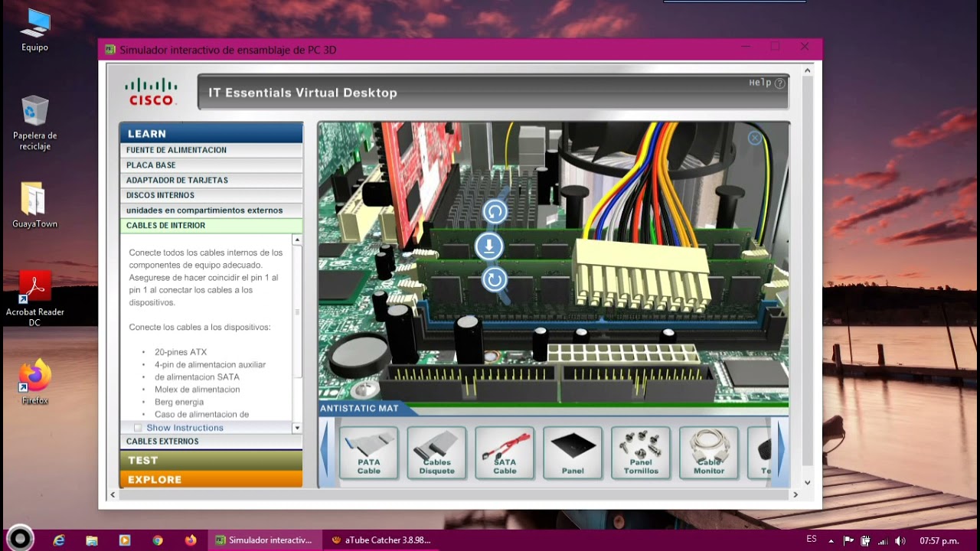
Task: Select the PATA Cable item
Action: [369, 453]
